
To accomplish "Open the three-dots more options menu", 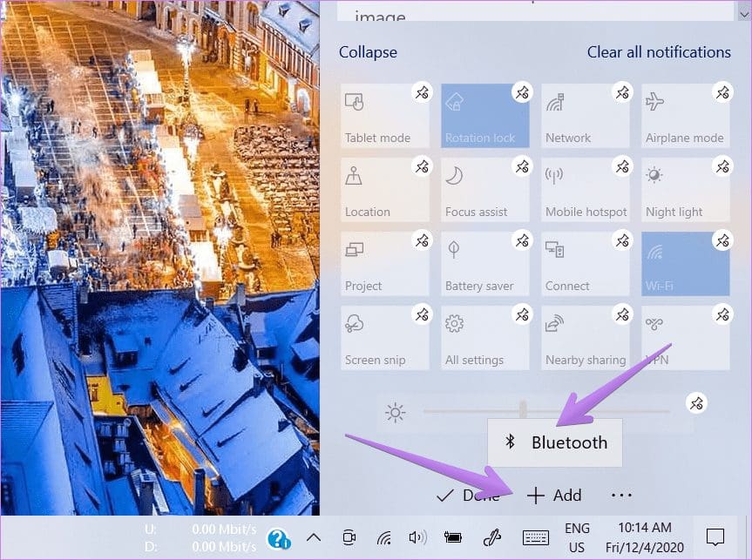I will pyautogui.click(x=620, y=495).
